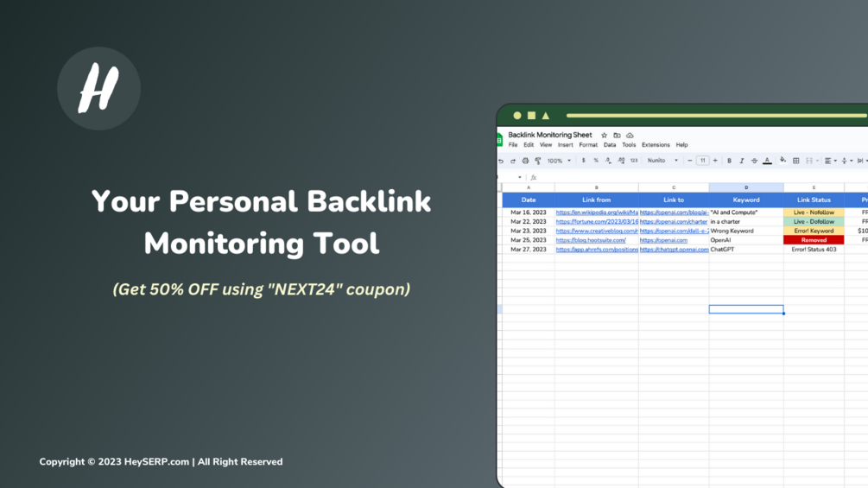Screen dimensions: 868x488
Task: Select the Paint format roller icon
Action: [537, 161]
